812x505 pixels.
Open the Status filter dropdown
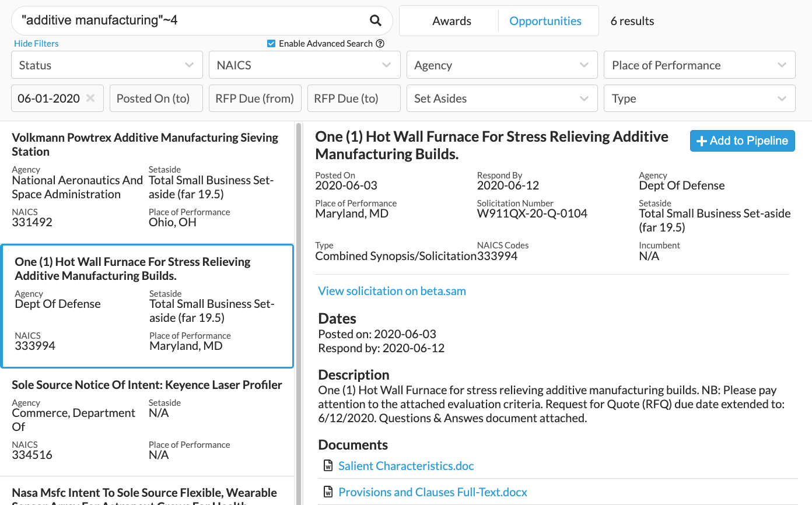coord(107,65)
